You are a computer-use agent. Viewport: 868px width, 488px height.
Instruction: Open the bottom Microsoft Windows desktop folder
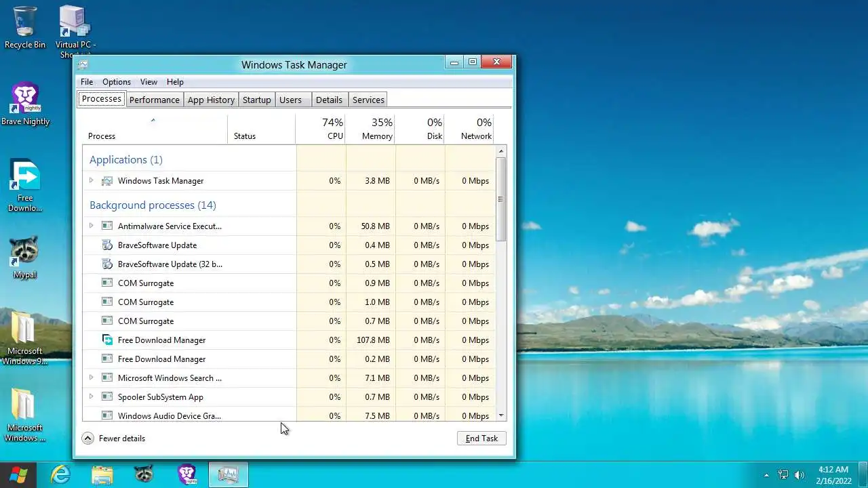[25, 414]
